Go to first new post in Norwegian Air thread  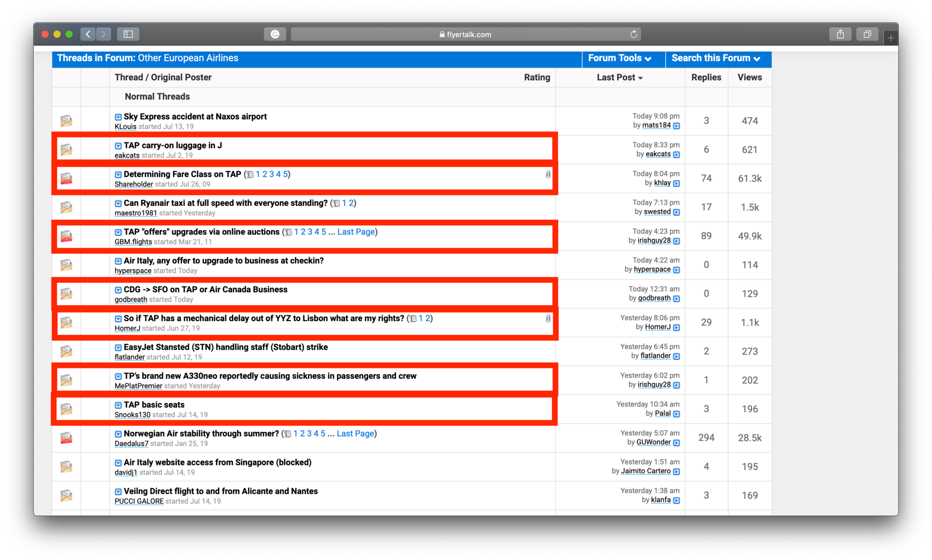(118, 435)
